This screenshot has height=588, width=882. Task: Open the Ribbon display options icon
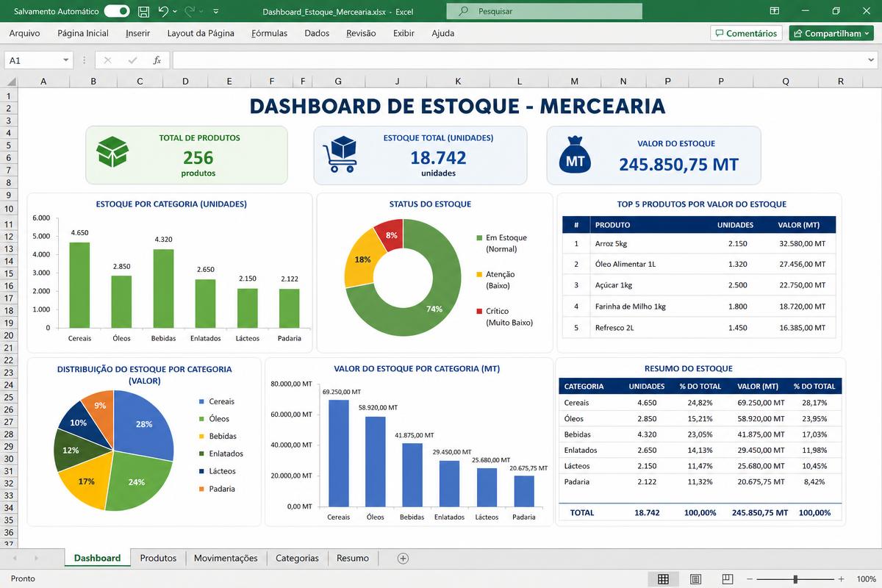775,11
